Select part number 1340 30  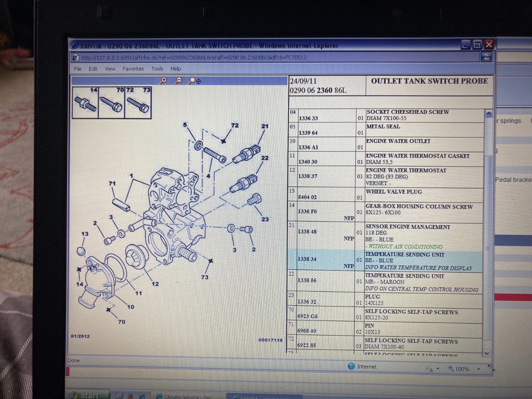point(308,162)
